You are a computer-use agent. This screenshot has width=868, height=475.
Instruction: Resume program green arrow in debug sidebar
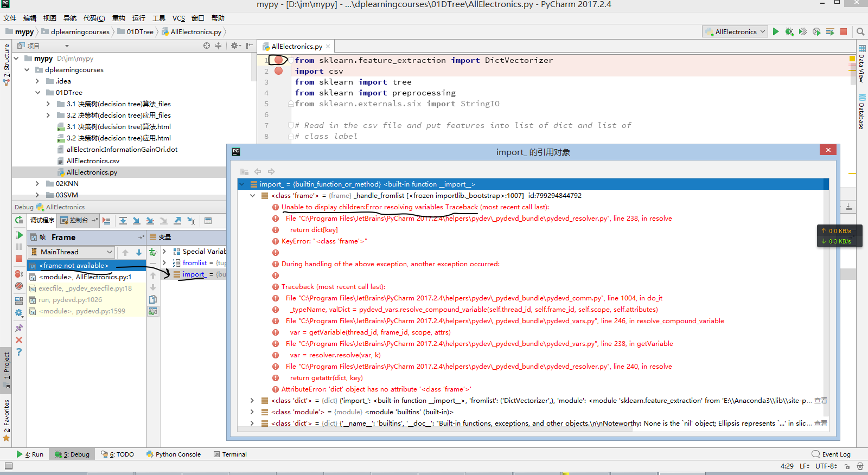pos(19,235)
